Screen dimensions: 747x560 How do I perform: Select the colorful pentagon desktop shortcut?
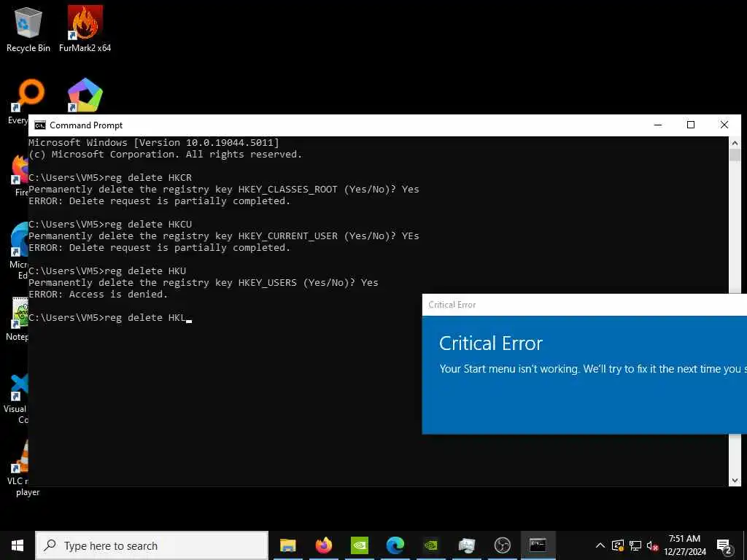[85, 96]
